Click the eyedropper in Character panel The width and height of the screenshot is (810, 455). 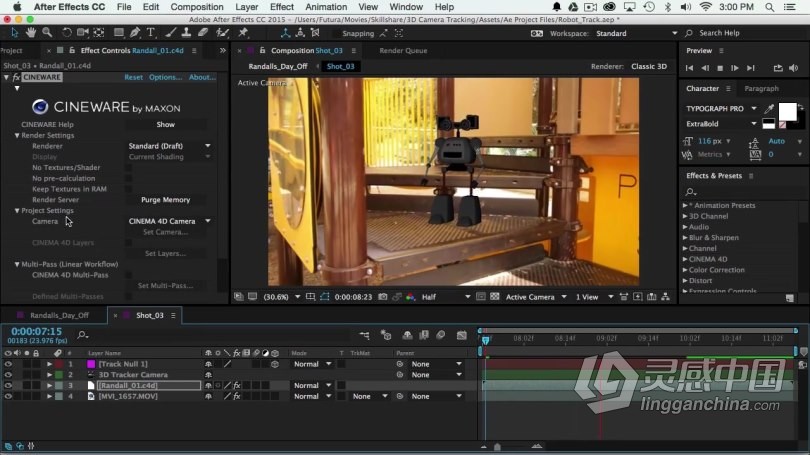tap(769, 108)
